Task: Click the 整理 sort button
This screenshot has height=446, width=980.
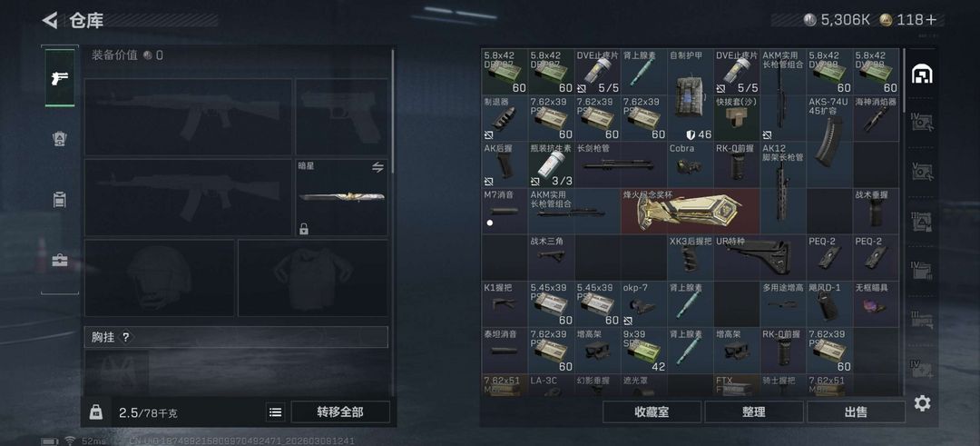Action: pyautogui.click(x=754, y=412)
